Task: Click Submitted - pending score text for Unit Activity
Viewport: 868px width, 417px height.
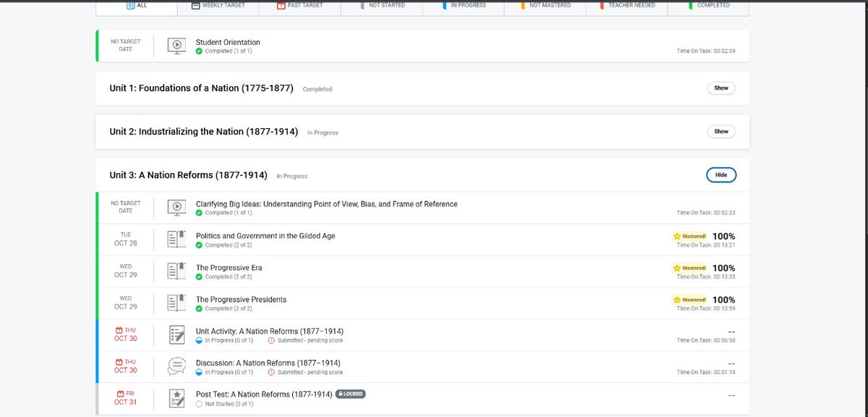Action: (x=310, y=340)
